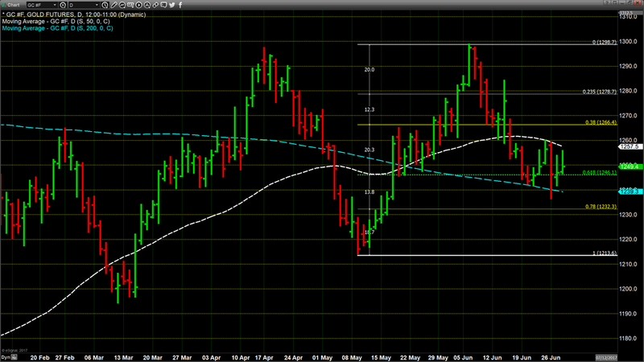Screen dimensions: 644x362
Task: Open the circled A icon in toolbar
Action: click(147, 5)
